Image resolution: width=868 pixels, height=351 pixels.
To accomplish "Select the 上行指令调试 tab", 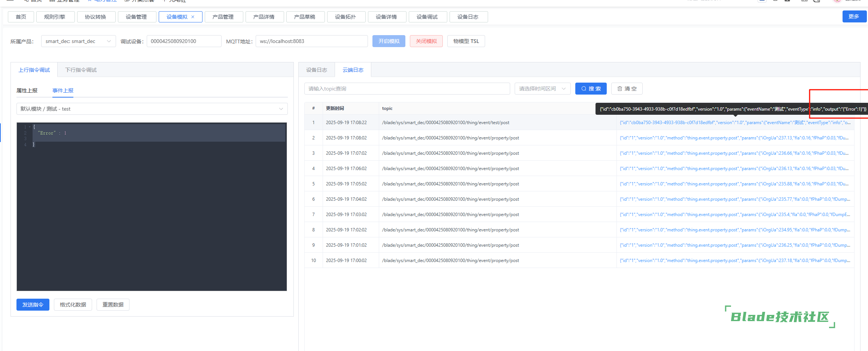I will tap(34, 70).
